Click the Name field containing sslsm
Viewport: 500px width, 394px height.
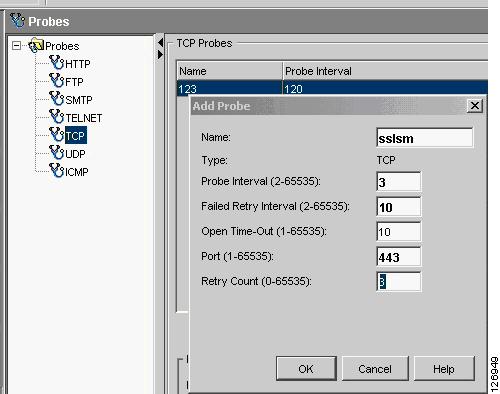tap(424, 138)
